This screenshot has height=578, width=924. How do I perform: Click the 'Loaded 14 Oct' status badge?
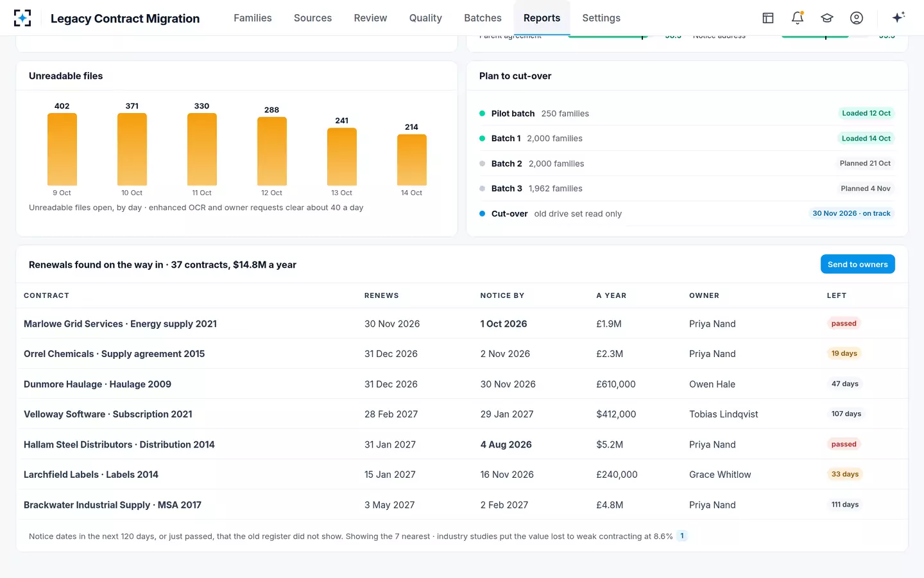pos(866,138)
